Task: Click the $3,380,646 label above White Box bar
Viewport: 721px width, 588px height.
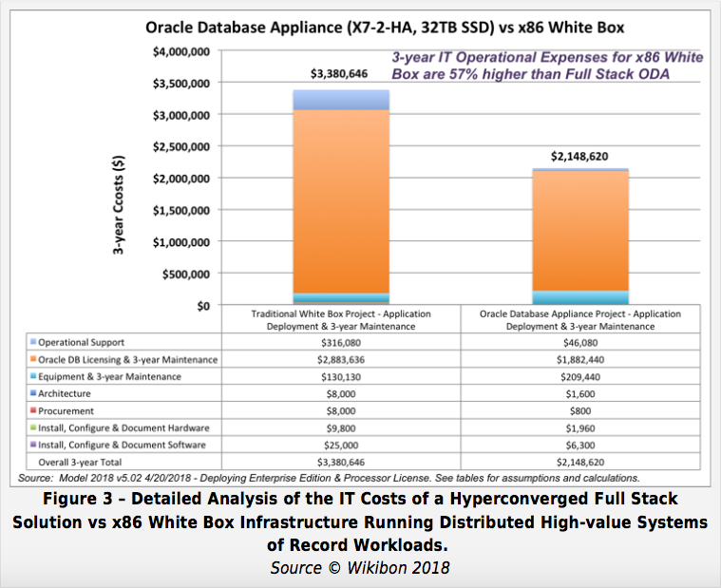Action: [x=339, y=73]
